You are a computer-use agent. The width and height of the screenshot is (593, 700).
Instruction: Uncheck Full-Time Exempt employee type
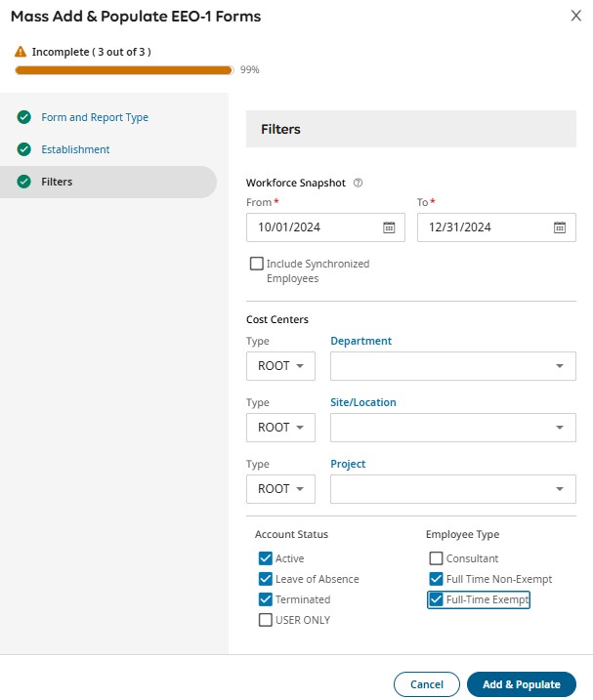coord(436,599)
